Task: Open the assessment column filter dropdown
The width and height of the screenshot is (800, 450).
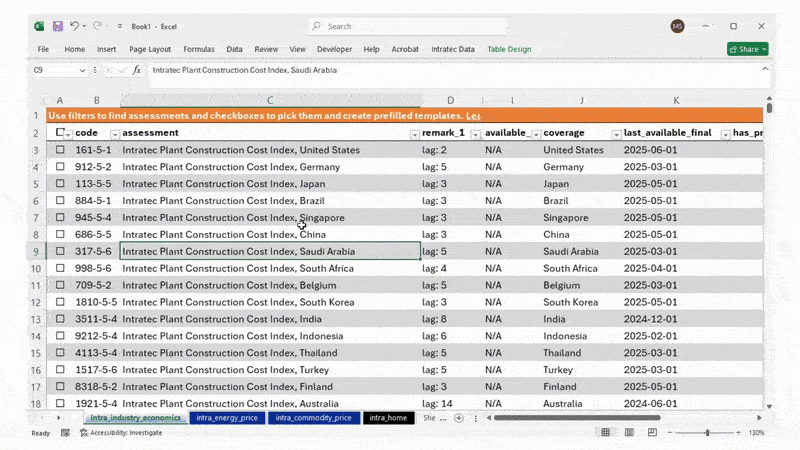Action: click(x=415, y=134)
